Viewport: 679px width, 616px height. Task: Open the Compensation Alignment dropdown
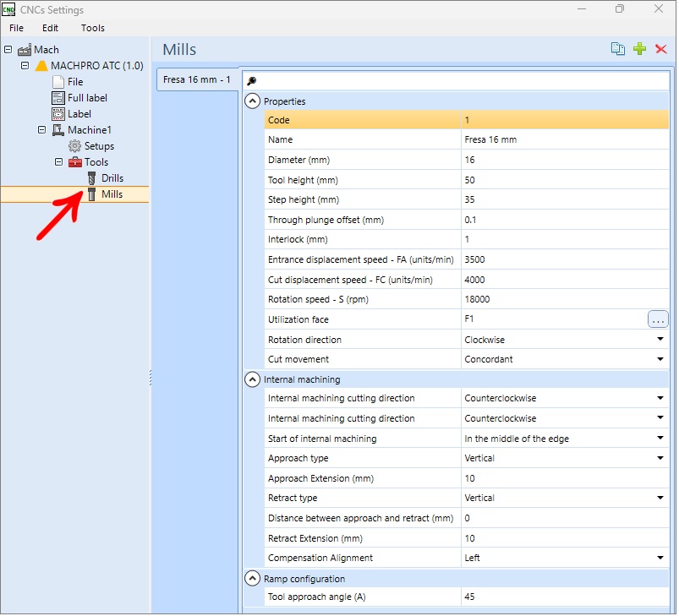(x=660, y=558)
